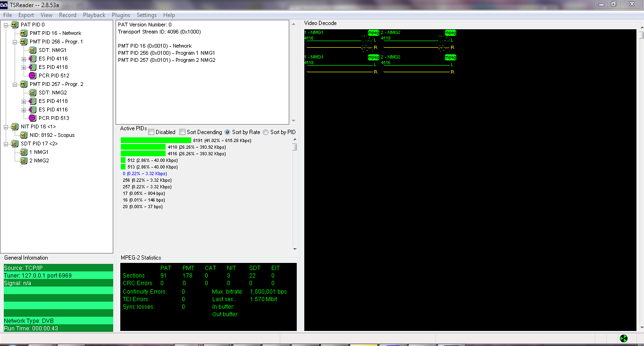This screenshot has height=346, width=644.
Task: Enable the Disabled checkbox in Active PIDs
Action: point(151,132)
